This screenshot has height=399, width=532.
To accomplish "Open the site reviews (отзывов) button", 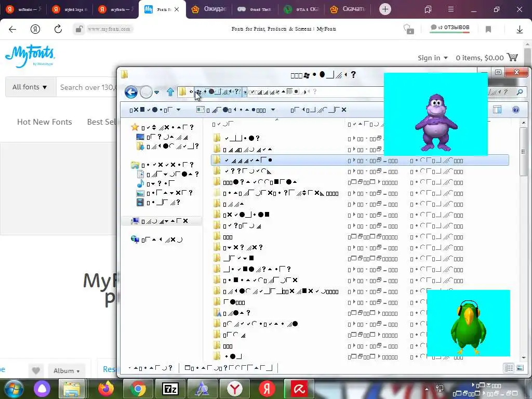I will (450, 28).
